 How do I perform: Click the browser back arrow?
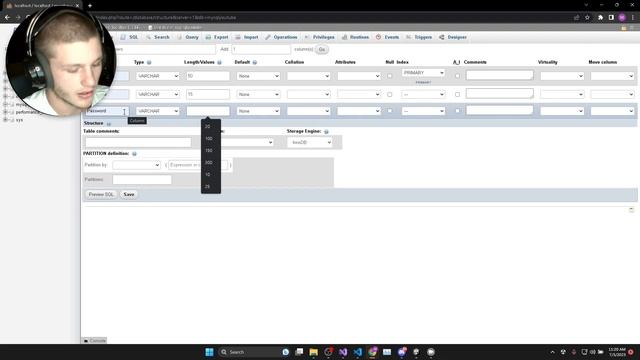click(x=7, y=18)
